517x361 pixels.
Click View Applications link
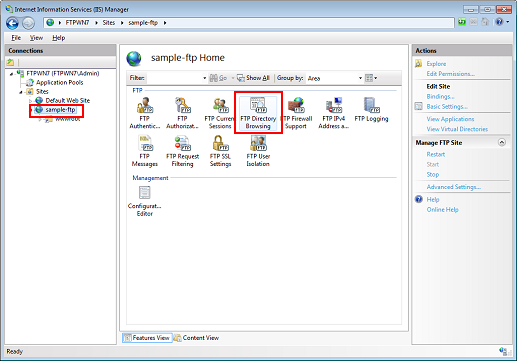point(450,119)
